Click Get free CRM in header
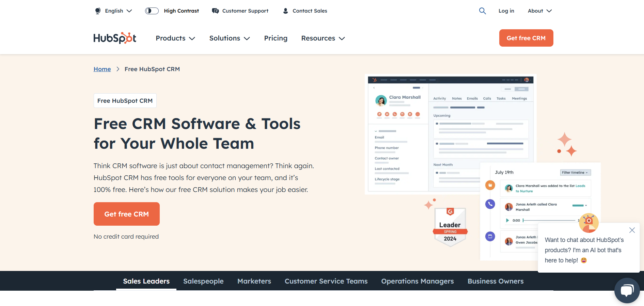 526,38
